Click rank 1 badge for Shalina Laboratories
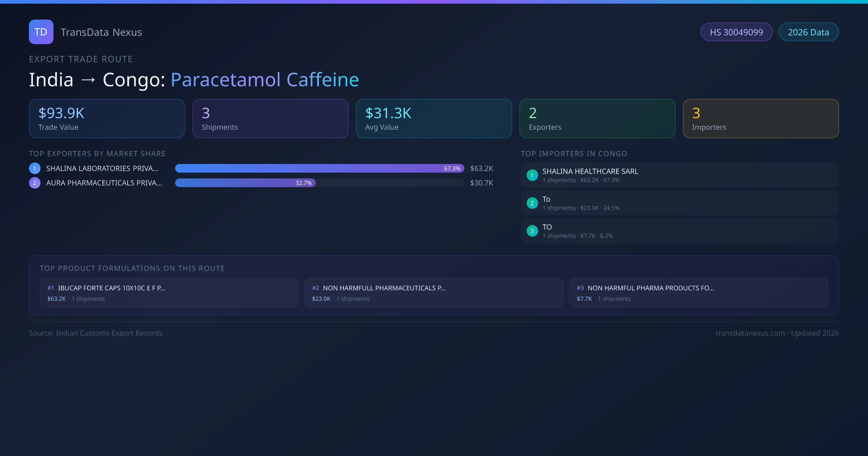Viewport: 868px width, 456px height. coord(35,168)
